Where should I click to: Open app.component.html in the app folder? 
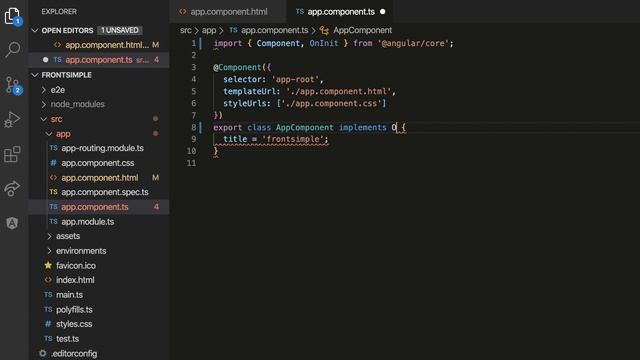click(100, 178)
